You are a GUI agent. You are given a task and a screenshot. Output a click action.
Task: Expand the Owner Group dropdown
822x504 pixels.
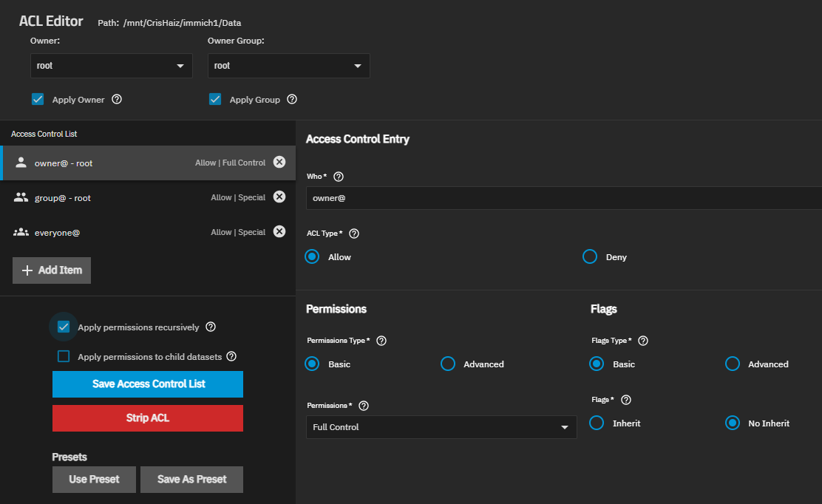coord(288,66)
